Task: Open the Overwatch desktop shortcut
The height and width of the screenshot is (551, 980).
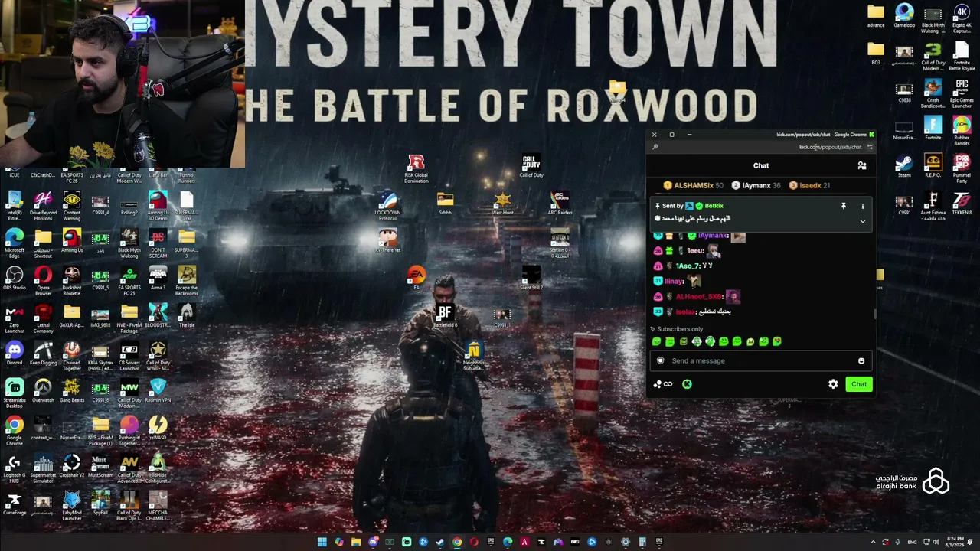Action: point(43,391)
